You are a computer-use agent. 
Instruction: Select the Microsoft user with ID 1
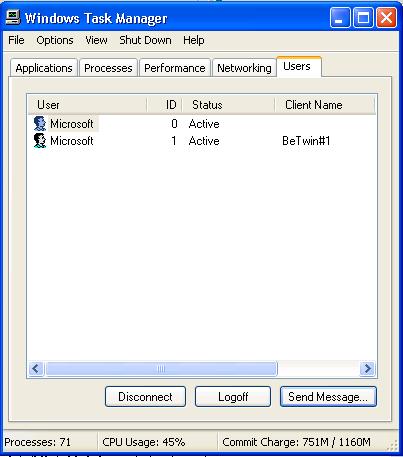(72, 141)
